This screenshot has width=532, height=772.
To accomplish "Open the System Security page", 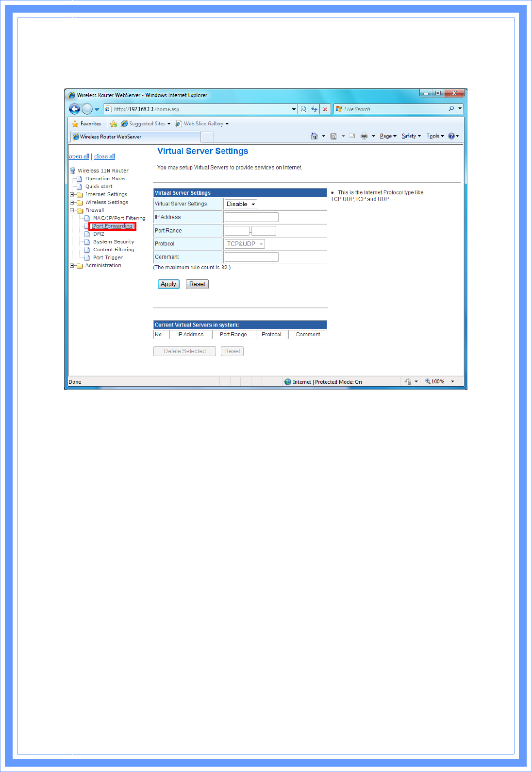I will pos(114,241).
